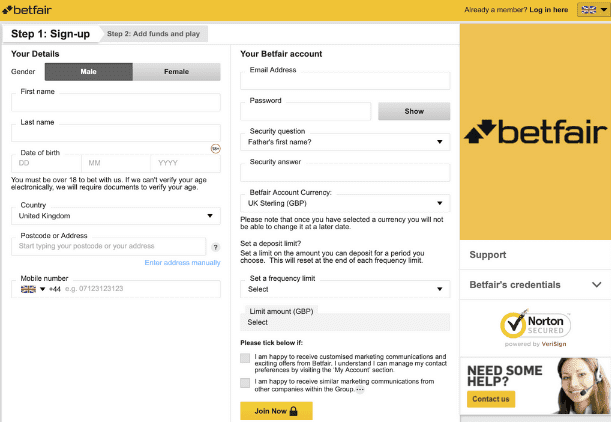Open the mobile country flag selector
The width and height of the screenshot is (611, 422).
tap(33, 289)
